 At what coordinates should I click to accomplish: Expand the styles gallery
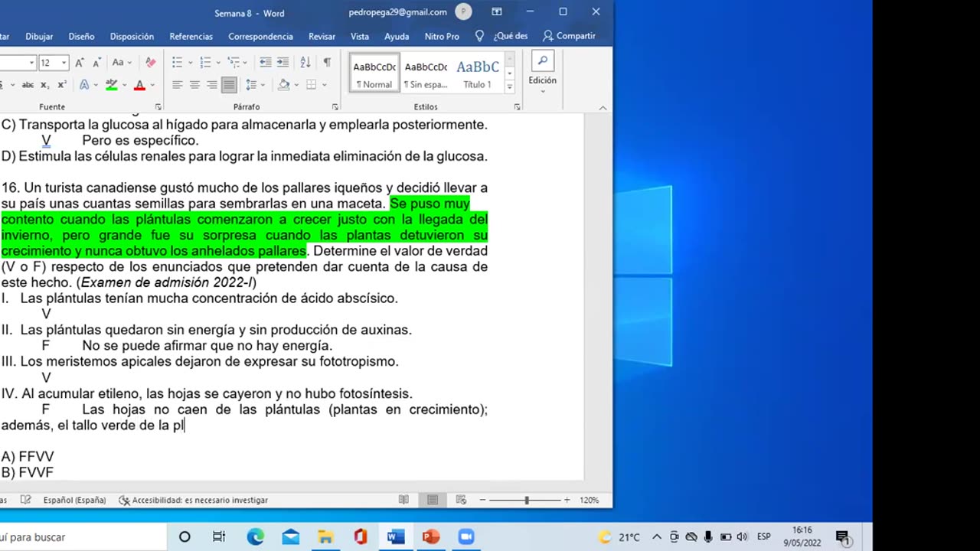tap(510, 87)
